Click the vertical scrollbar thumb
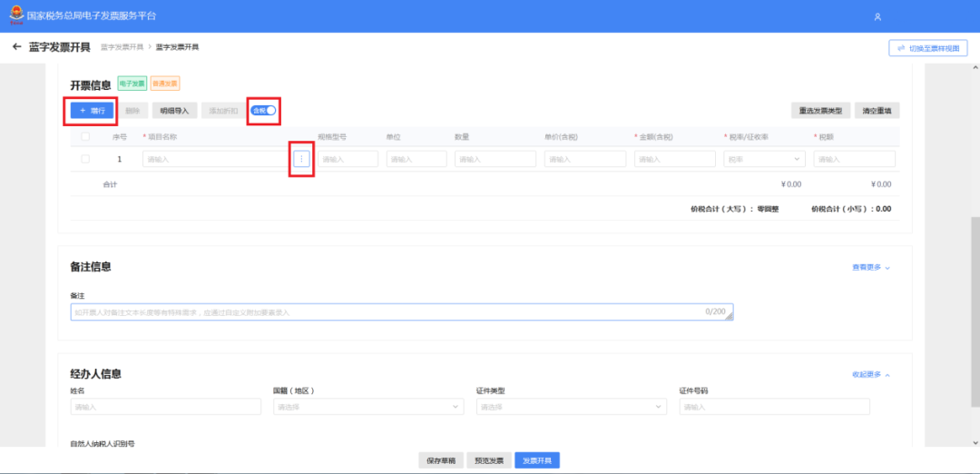This screenshot has width=980, height=474. click(975, 312)
